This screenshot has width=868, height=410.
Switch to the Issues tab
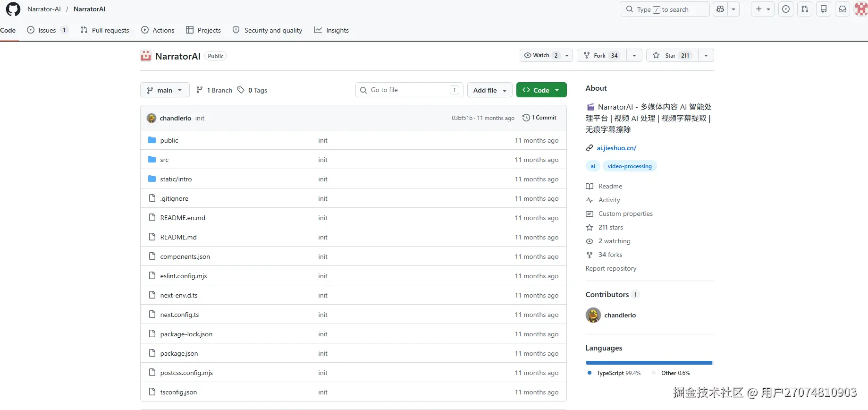coord(48,30)
